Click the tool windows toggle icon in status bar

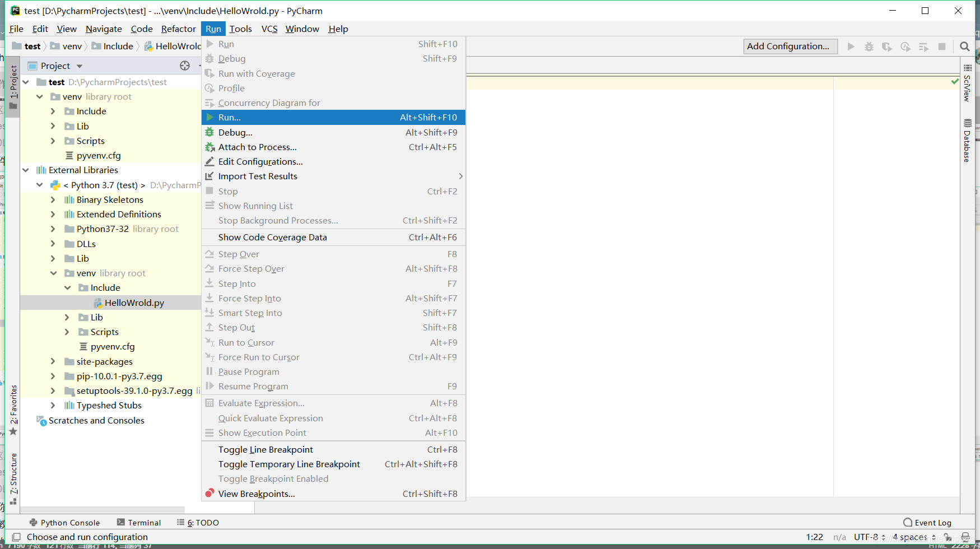pyautogui.click(x=16, y=537)
